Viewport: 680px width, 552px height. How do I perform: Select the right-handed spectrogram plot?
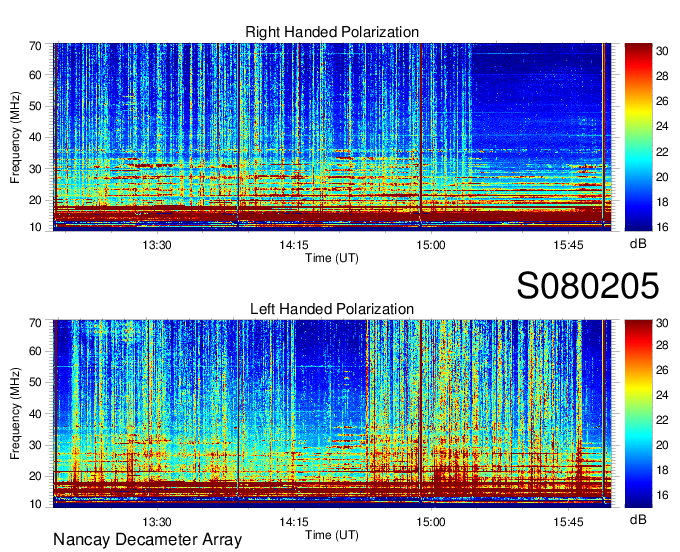[x=332, y=137]
